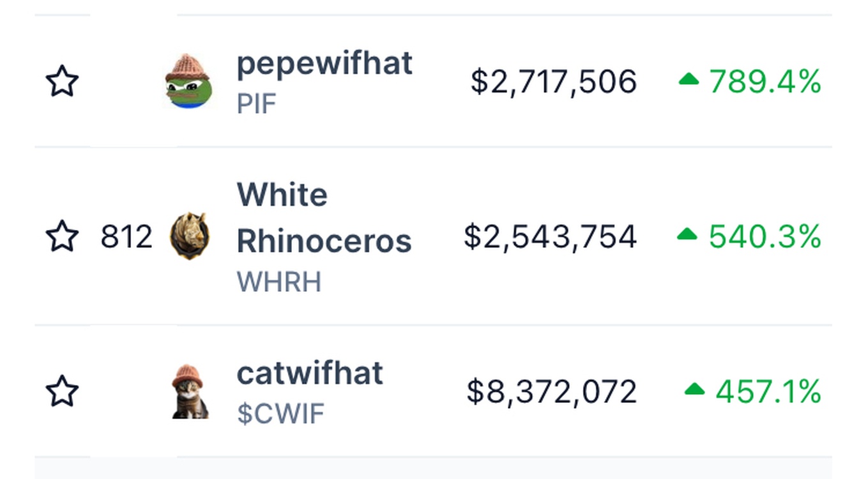Image resolution: width=868 pixels, height=479 pixels.
Task: Click the $2,543,754 value
Action: [x=550, y=237]
